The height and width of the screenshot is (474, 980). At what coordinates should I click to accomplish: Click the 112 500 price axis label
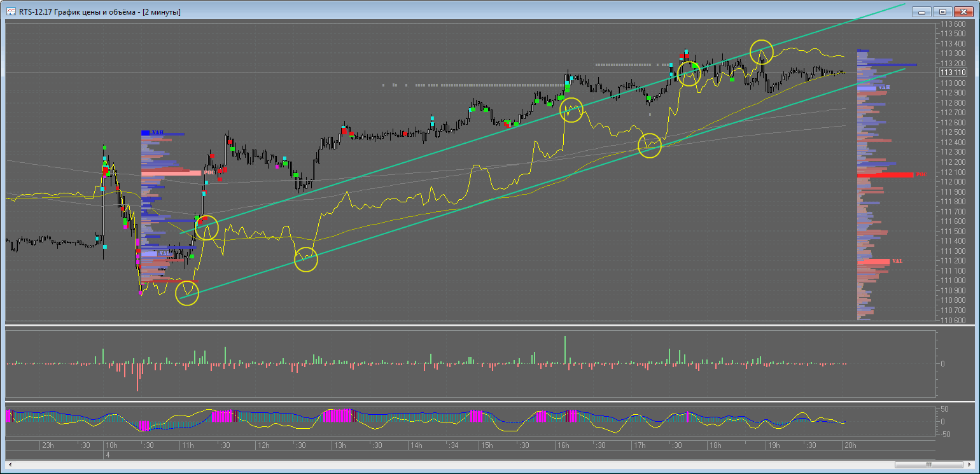[953, 132]
